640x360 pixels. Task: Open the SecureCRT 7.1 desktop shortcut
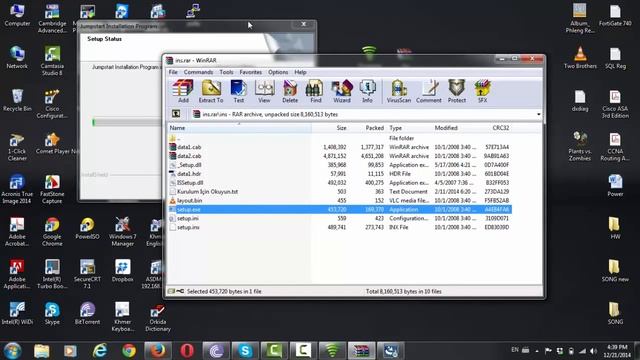(x=87, y=274)
